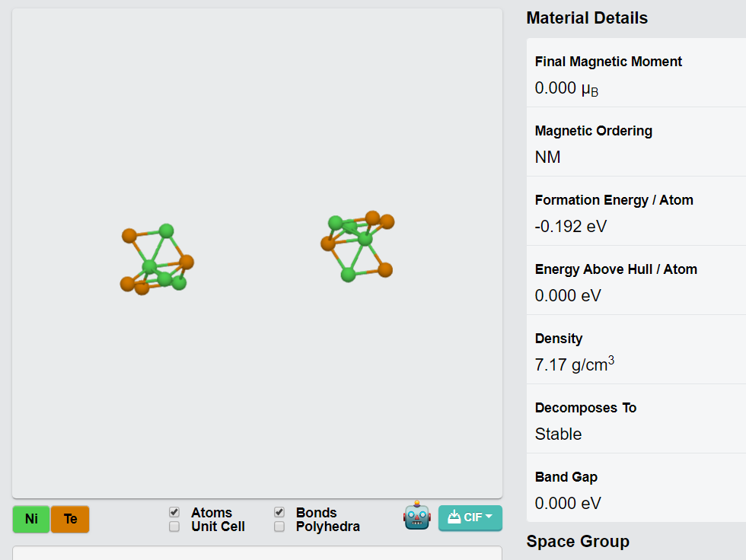Viewport: 746px width, 560px height.
Task: Click the Magnetic Ordering NM value
Action: (547, 157)
